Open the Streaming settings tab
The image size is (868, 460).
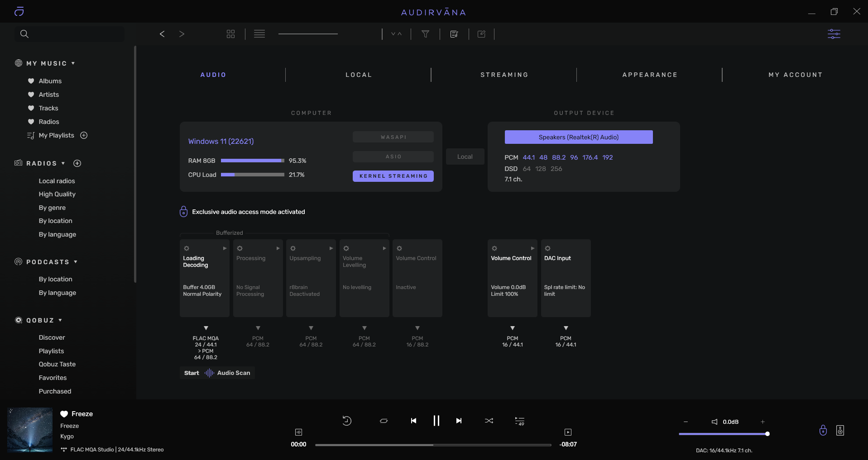click(x=504, y=75)
